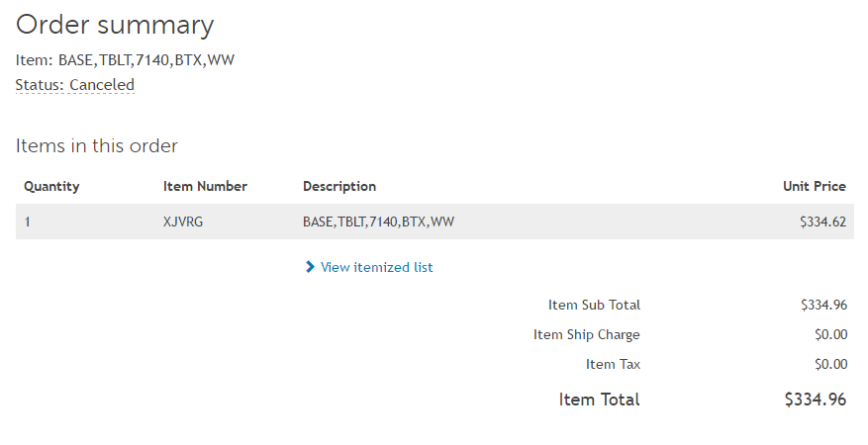This screenshot has width=868, height=445.
Task: Open the View itemized list link
Action: tap(376, 267)
